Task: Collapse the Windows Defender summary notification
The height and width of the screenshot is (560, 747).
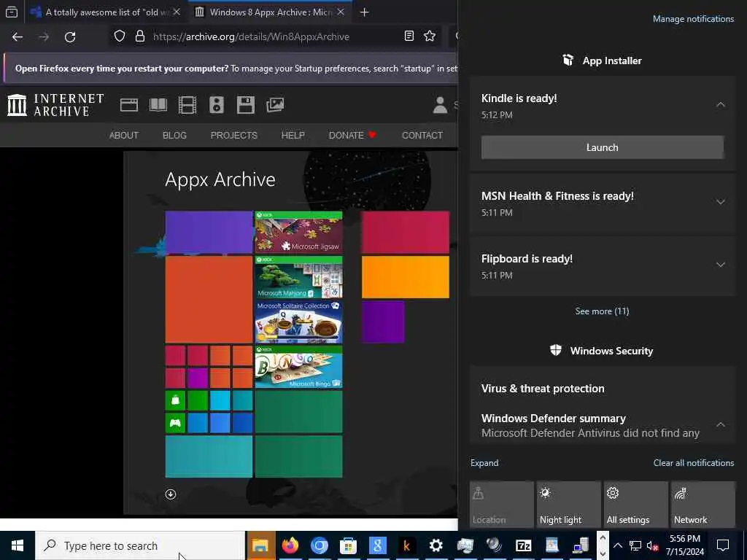Action: [x=721, y=424]
